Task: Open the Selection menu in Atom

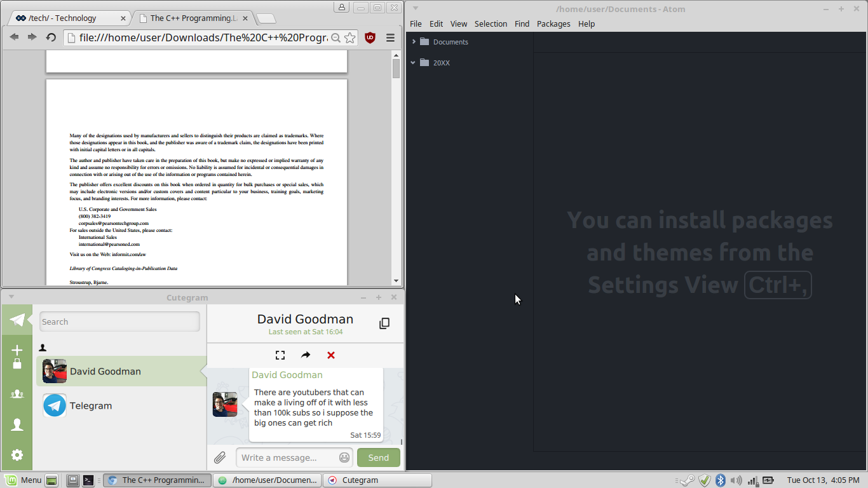Action: (491, 24)
